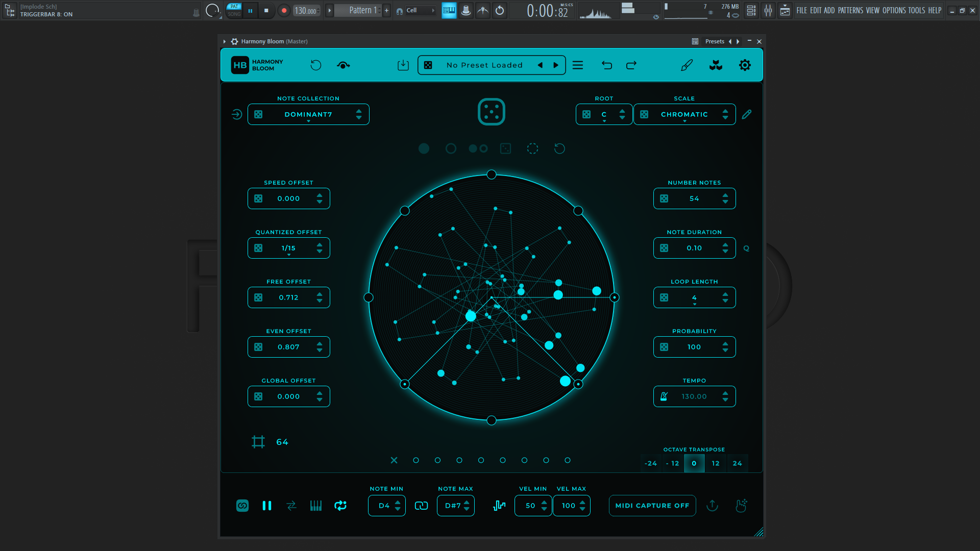980x551 pixels.
Task: Open the Quantized Offset 1/15 dropdown
Action: point(289,248)
